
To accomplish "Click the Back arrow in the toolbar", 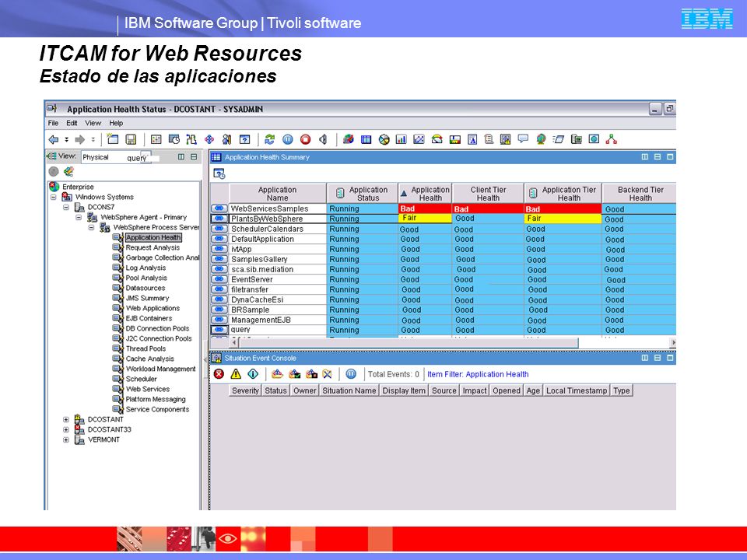I will click(x=54, y=139).
